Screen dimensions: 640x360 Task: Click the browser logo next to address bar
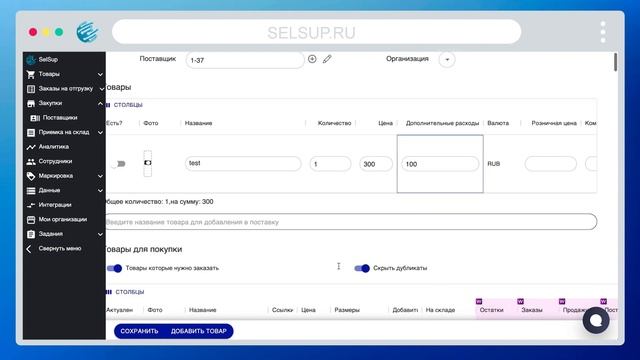87,32
